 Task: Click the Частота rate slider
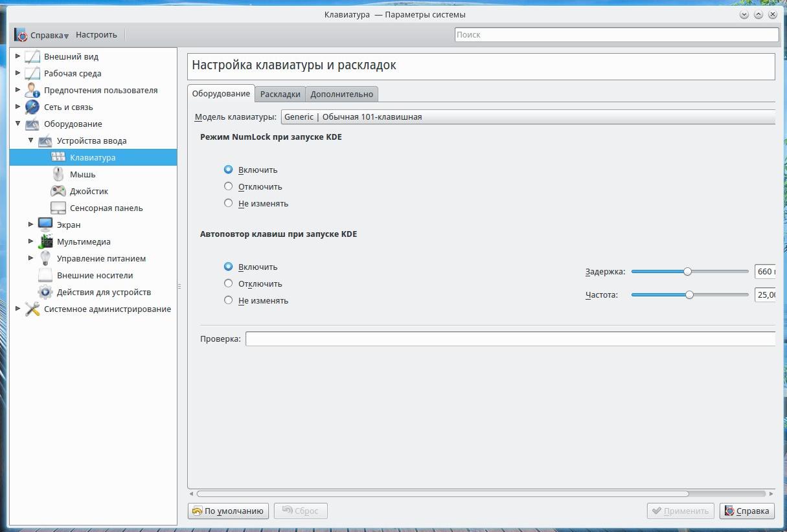tap(690, 294)
